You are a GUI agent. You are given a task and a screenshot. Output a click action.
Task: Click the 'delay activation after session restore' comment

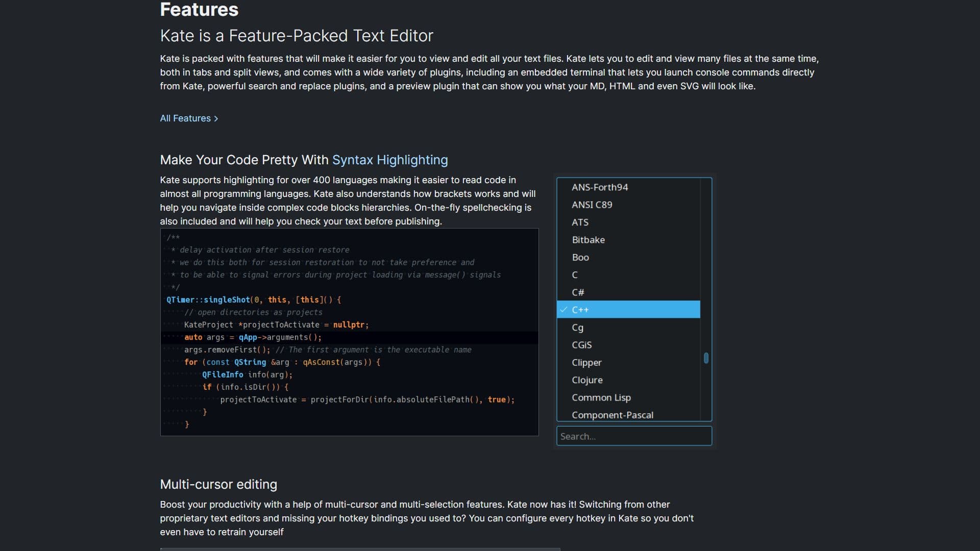point(260,250)
